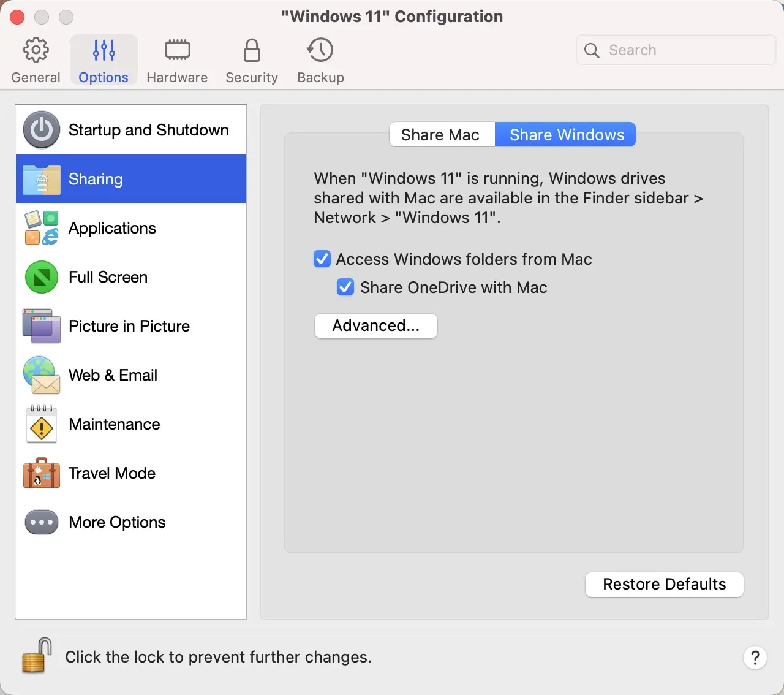Click the lock to prevent changes

[37, 656]
